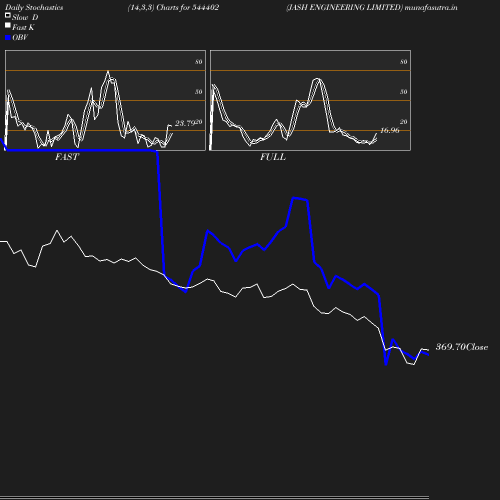Click the 50 axis label in FULL chart
This screenshot has height=500, width=500.
point(404,92)
